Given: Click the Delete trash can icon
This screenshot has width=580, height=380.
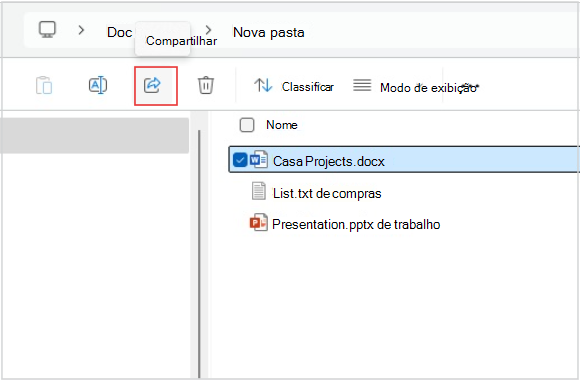Looking at the screenshot, I should click(x=206, y=85).
